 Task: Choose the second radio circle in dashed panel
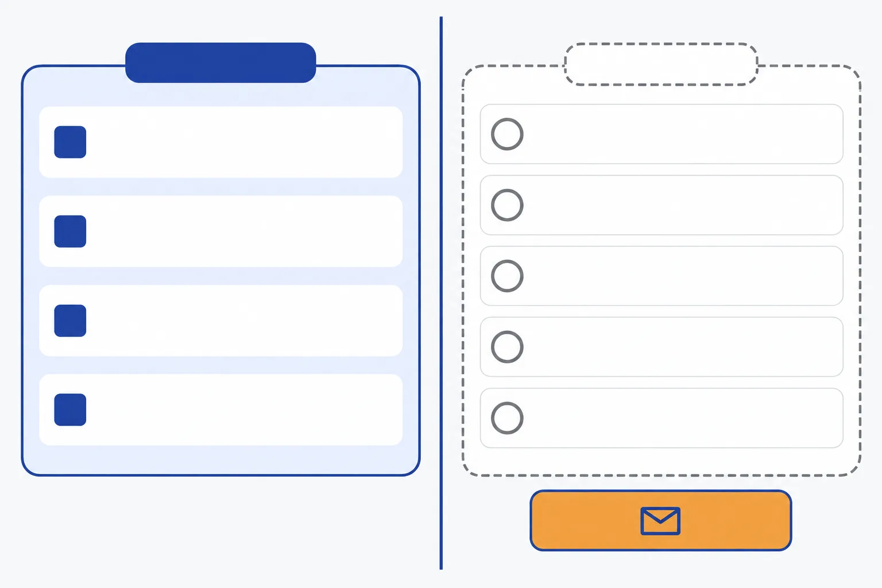pos(507,205)
